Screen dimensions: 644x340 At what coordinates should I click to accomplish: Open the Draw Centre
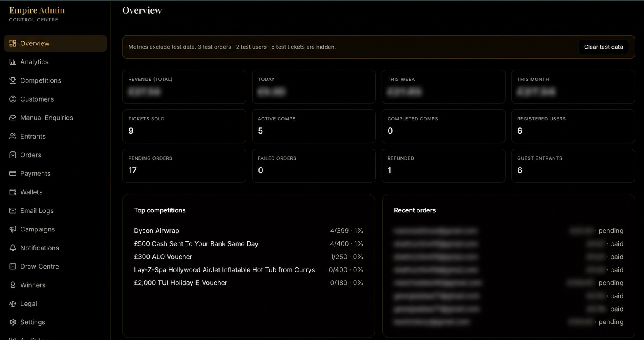(x=55, y=266)
